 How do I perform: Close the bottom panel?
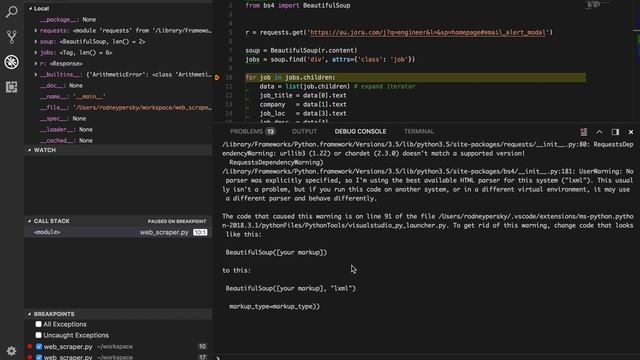[x=631, y=132]
